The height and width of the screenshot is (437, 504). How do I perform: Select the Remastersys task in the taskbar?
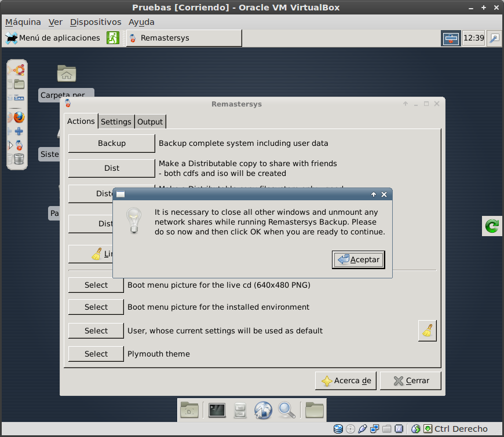click(184, 38)
